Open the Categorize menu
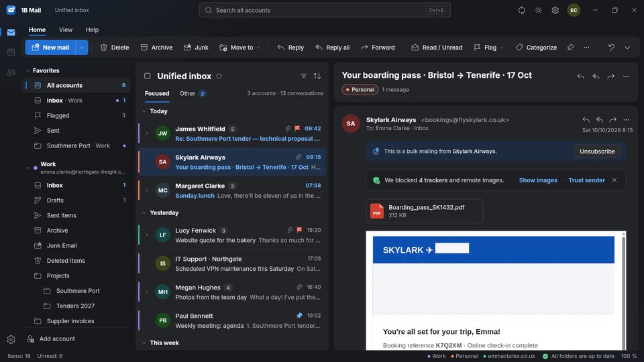 [537, 48]
